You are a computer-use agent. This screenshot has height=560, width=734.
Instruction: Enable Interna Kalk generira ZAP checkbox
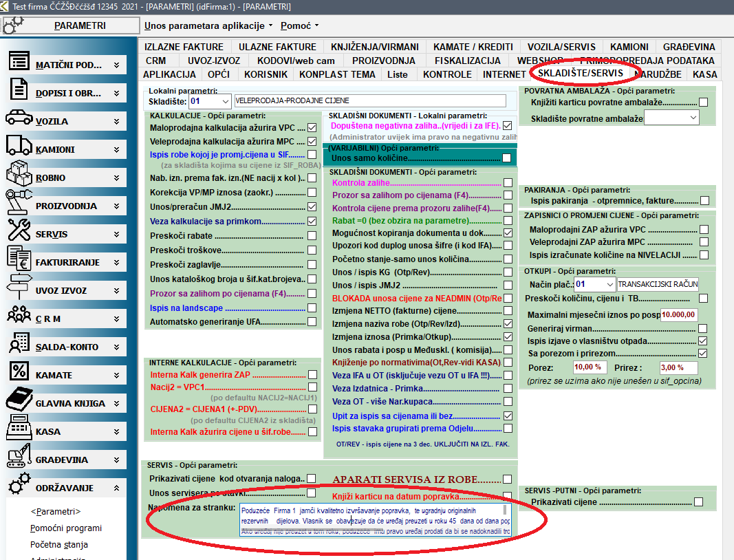point(313,374)
